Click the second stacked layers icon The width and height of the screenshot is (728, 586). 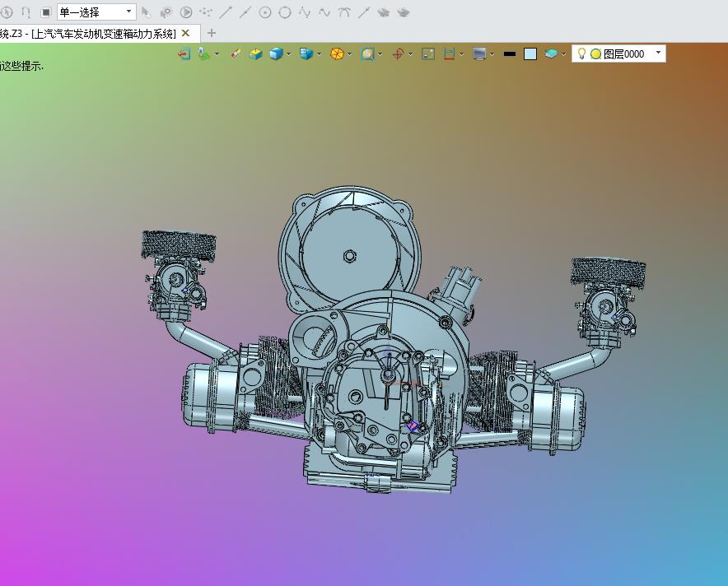coord(404,12)
